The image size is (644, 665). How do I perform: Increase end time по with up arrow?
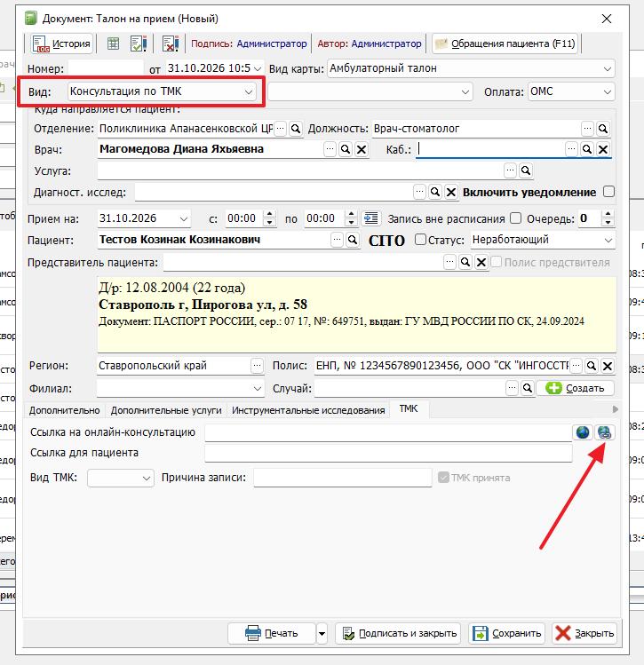351,214
